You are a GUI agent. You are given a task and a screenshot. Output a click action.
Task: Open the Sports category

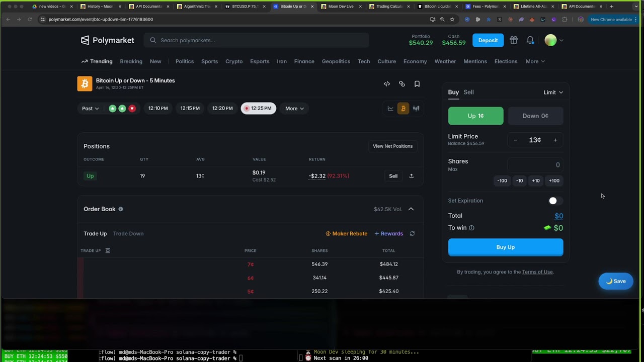209,61
